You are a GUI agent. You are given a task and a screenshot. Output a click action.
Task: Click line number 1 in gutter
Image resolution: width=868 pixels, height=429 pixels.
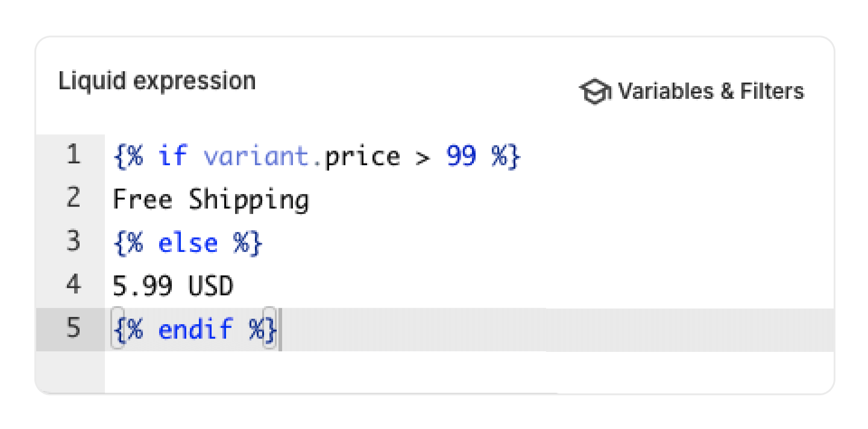point(73,155)
